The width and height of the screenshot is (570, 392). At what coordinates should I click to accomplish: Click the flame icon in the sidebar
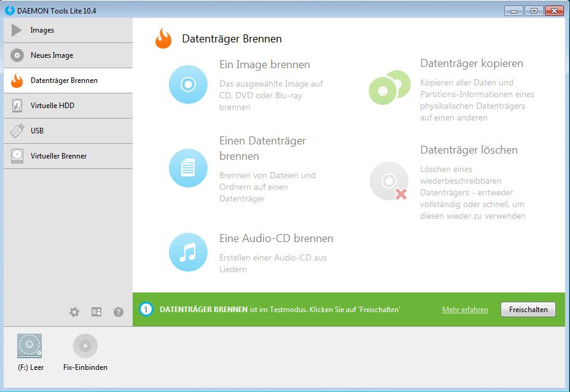tap(17, 80)
